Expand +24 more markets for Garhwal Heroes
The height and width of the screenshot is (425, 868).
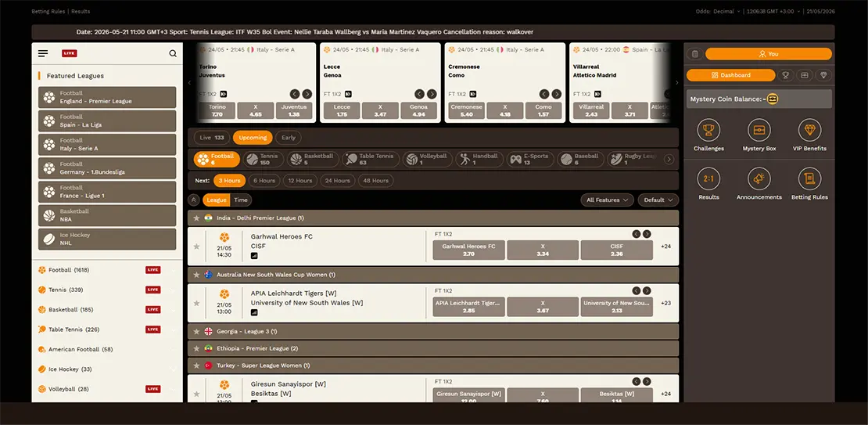pos(666,247)
